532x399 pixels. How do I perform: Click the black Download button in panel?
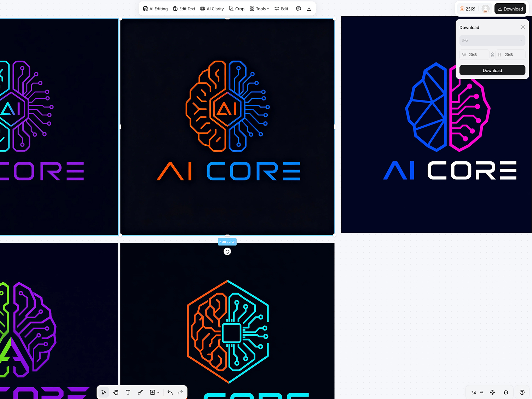tap(492, 70)
